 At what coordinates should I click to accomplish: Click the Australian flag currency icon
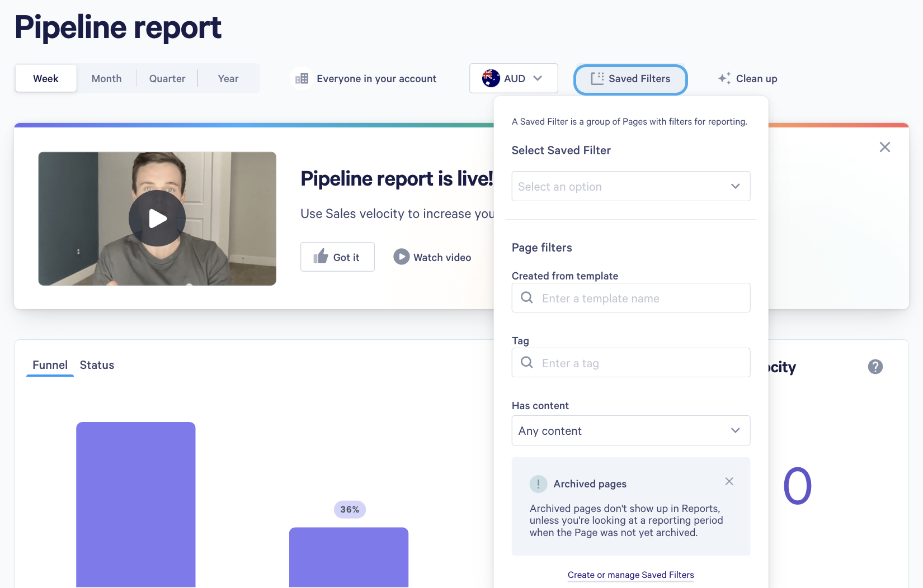pyautogui.click(x=491, y=78)
